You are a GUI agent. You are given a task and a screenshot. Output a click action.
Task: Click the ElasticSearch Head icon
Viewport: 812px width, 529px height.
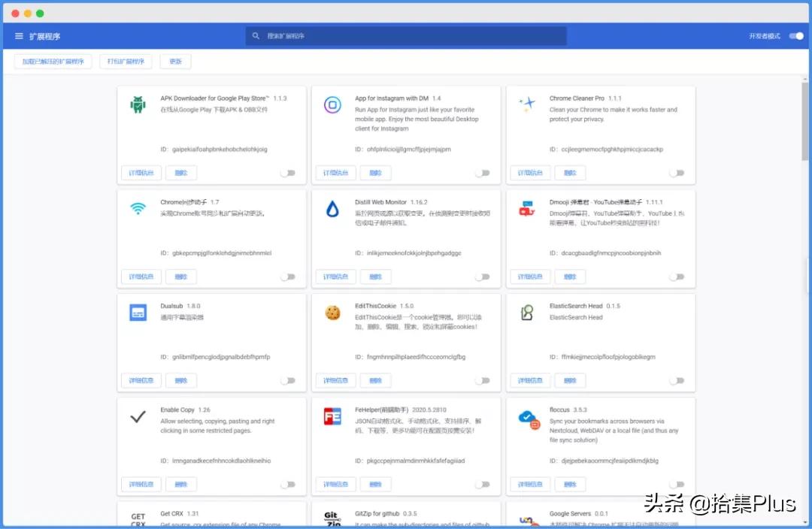point(526,313)
